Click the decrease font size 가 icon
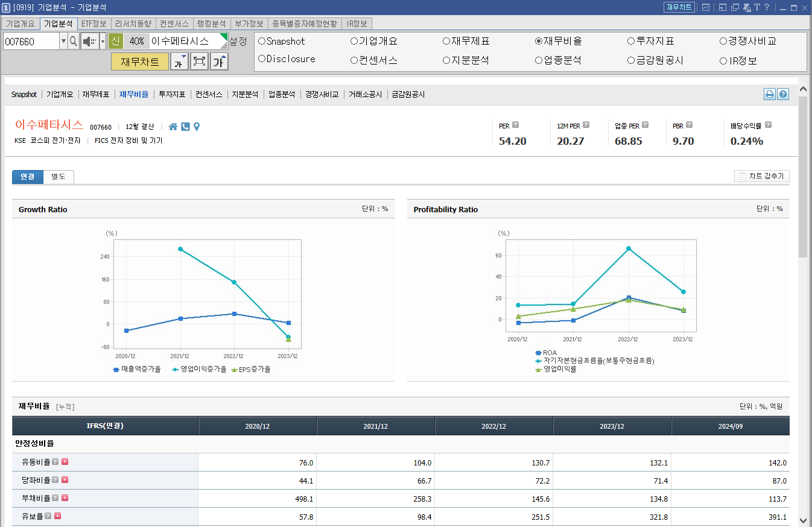812x527 pixels. click(x=179, y=62)
